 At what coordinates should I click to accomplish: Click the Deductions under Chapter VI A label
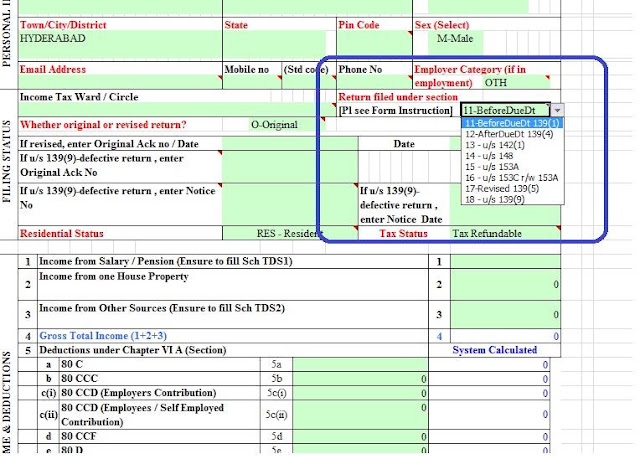[133, 350]
